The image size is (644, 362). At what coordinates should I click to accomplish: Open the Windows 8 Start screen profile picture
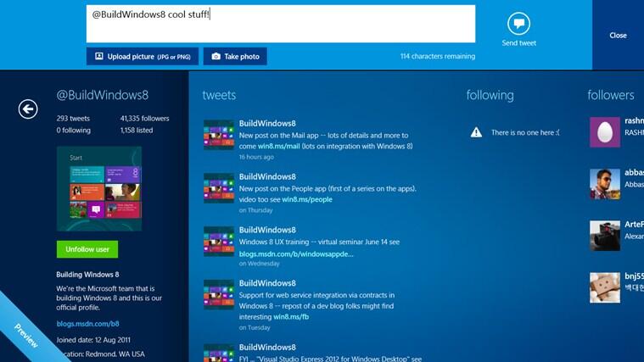coord(99,189)
